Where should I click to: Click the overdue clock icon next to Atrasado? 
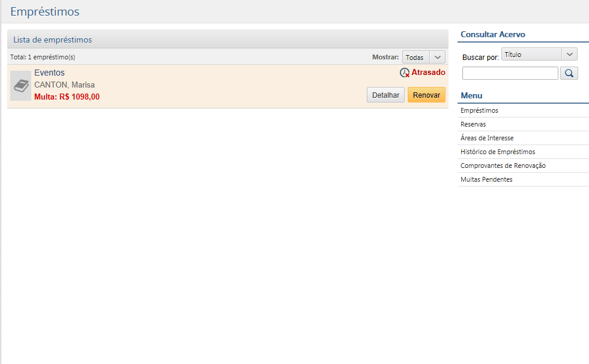[x=405, y=73]
